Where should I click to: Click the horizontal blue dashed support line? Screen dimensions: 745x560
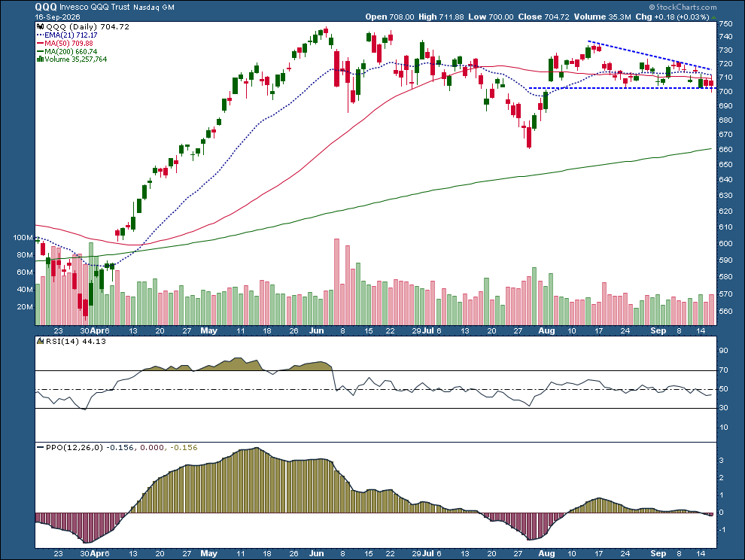click(622, 88)
